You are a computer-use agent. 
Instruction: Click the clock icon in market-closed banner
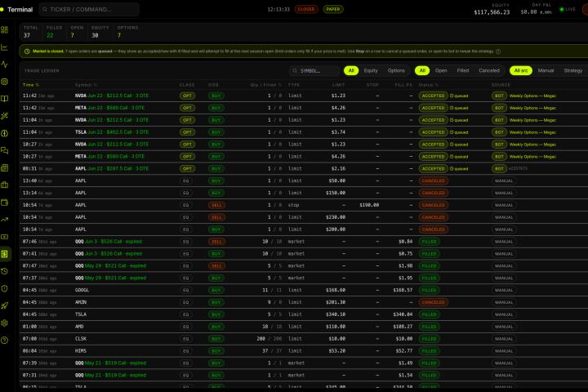(x=27, y=51)
